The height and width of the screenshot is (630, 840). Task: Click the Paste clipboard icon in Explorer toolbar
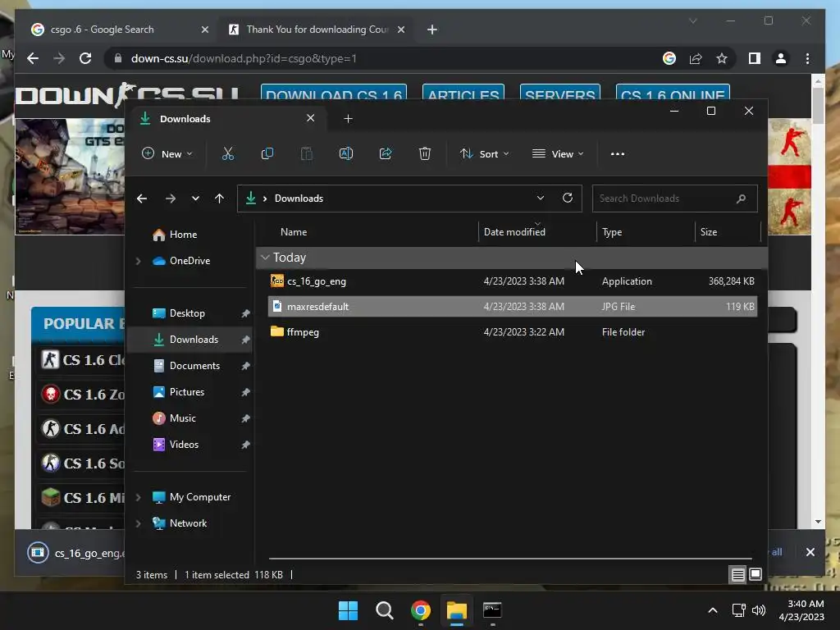(x=307, y=153)
